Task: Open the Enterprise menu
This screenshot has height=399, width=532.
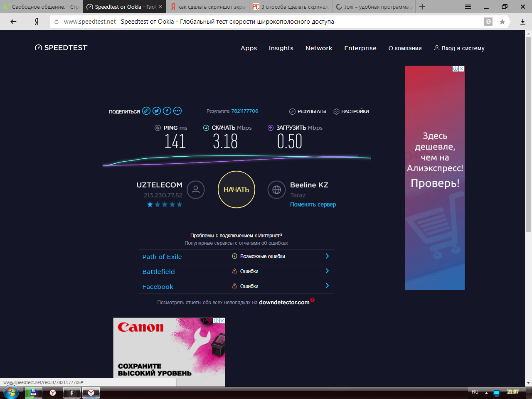Action: coord(360,48)
